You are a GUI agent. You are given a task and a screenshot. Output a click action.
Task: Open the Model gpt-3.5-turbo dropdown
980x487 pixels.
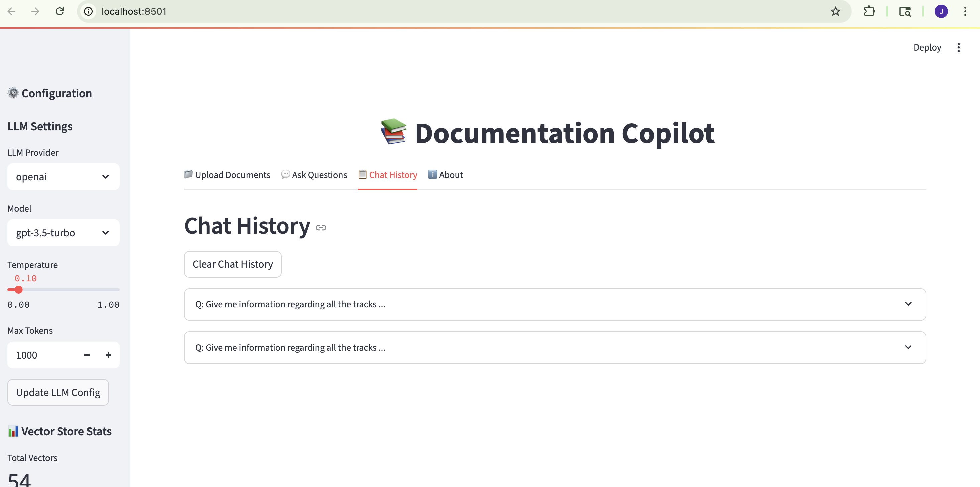point(63,233)
